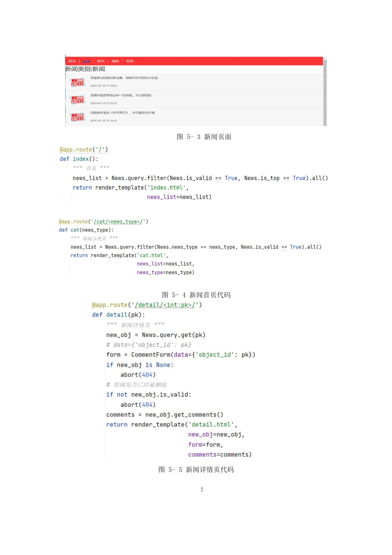The width and height of the screenshot is (392, 555).
Task: Open the 首页 nav link
Action: 72,61
